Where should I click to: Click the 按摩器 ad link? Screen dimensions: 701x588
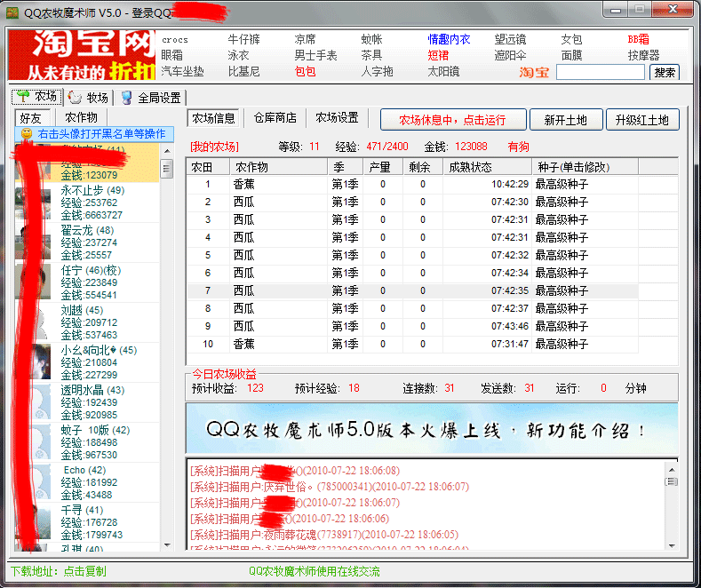[643, 55]
